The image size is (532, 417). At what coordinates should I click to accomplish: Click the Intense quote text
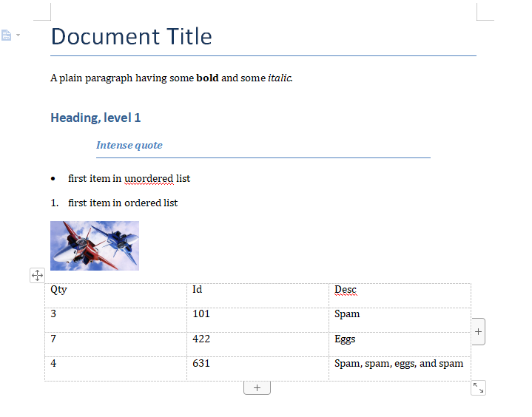coord(129,145)
